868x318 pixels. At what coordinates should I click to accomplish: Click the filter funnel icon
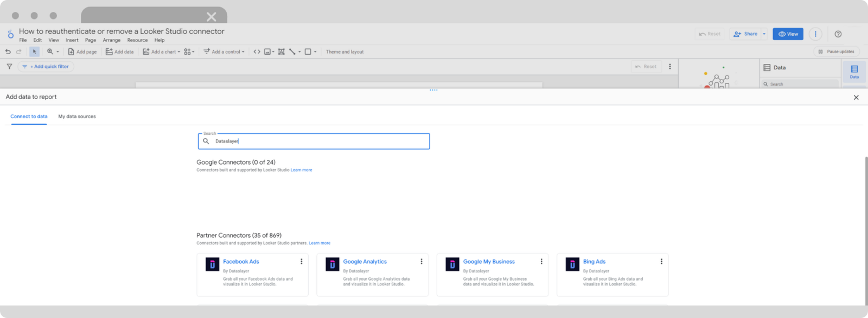click(9, 67)
